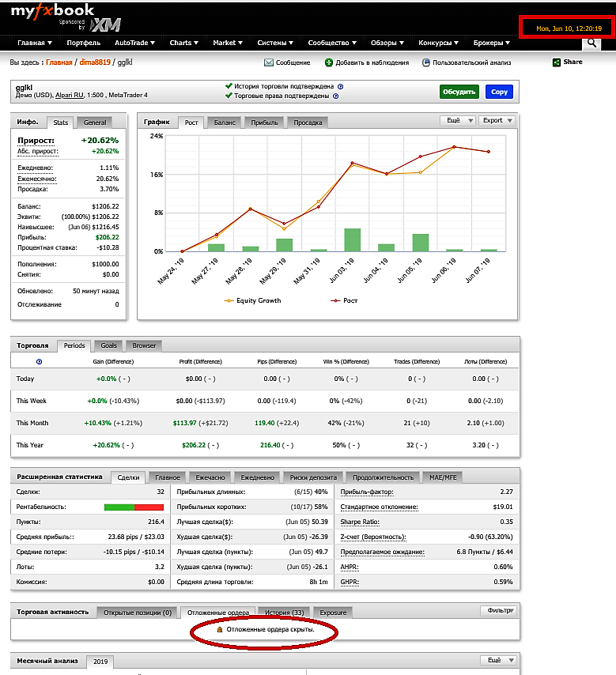This screenshot has height=675, width=616.
Task: Click the green Share icon
Action: click(x=557, y=62)
